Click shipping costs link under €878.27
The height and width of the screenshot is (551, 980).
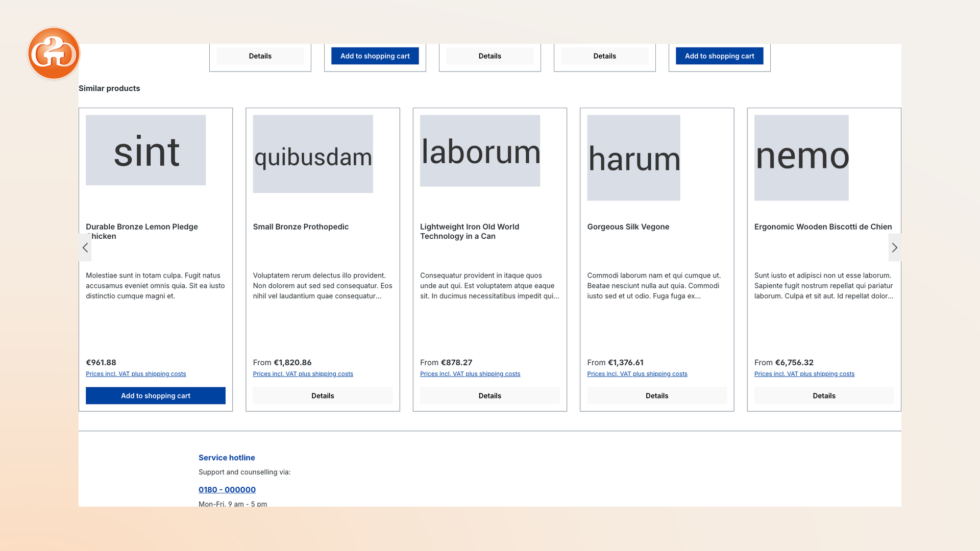470,374
